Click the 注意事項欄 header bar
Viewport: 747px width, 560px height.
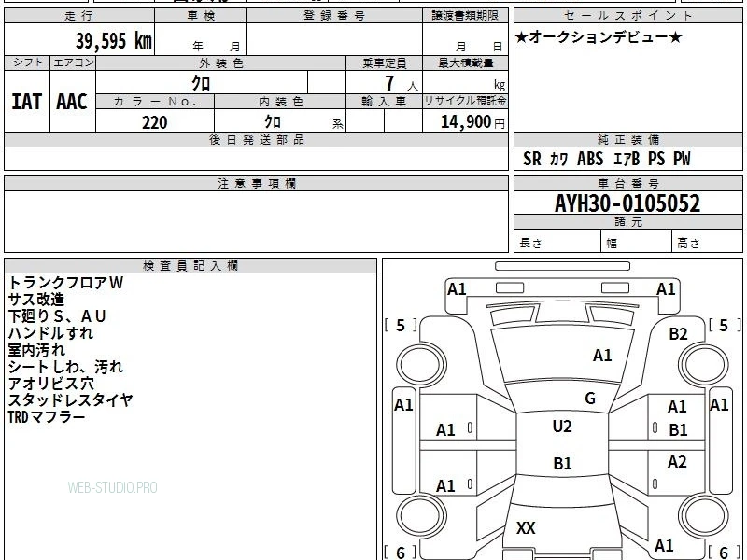coord(256,183)
